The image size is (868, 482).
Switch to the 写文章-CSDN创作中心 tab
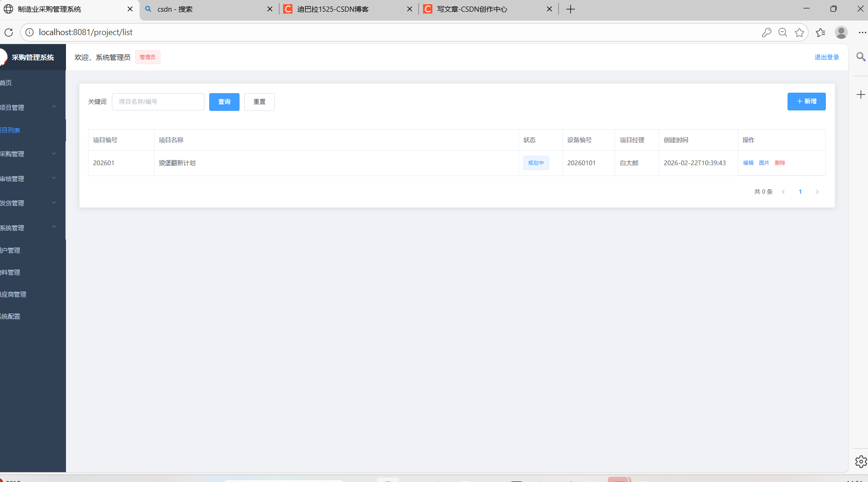pos(489,9)
